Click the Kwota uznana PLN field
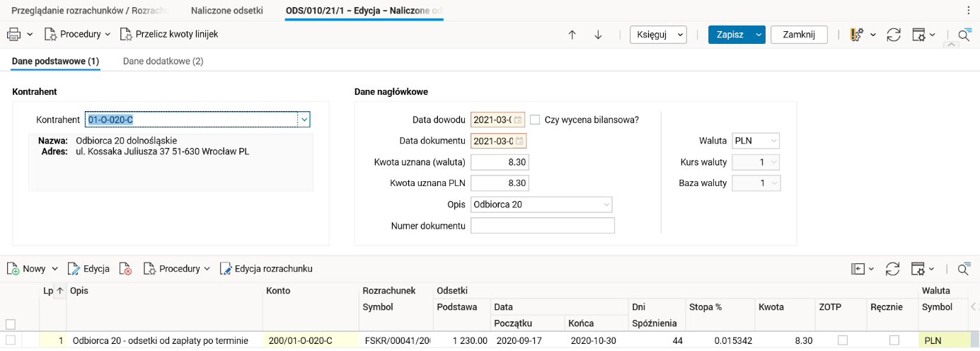This screenshot has width=980, height=351. coord(500,183)
